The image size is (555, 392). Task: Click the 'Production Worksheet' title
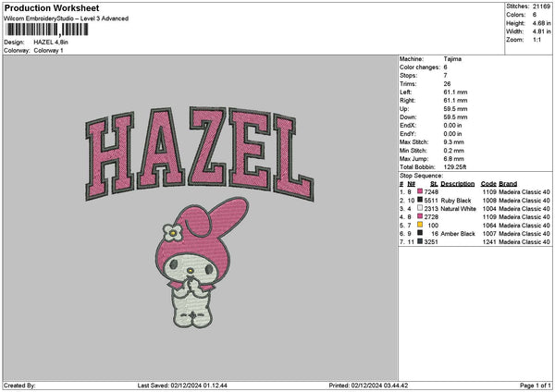(52, 7)
